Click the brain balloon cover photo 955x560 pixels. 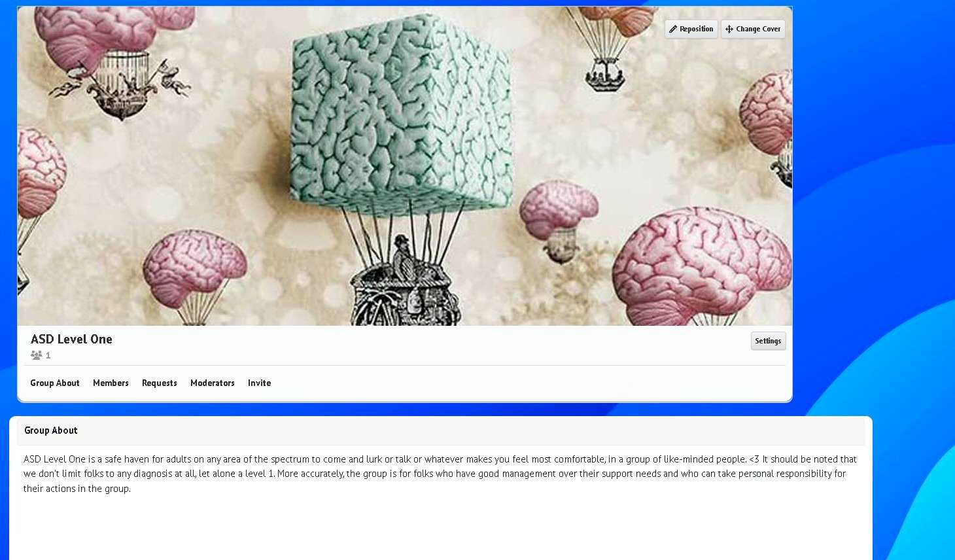[x=405, y=166]
